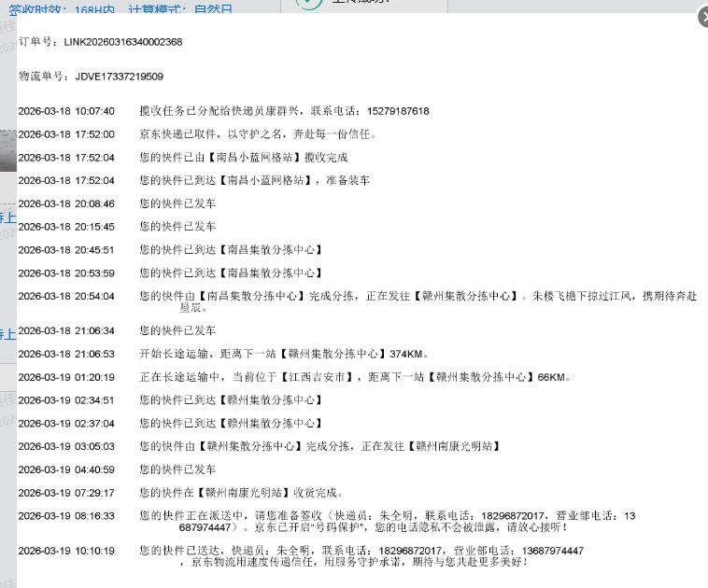Select the 赣州南康光明站 收货完成 entry
Screen dimensions: 708x588
coord(242,493)
